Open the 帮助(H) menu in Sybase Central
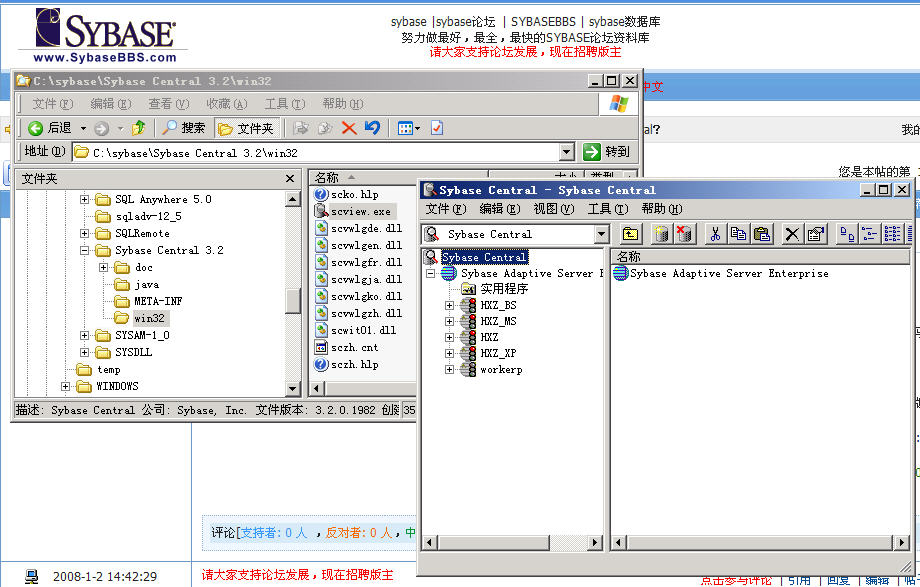 click(662, 209)
